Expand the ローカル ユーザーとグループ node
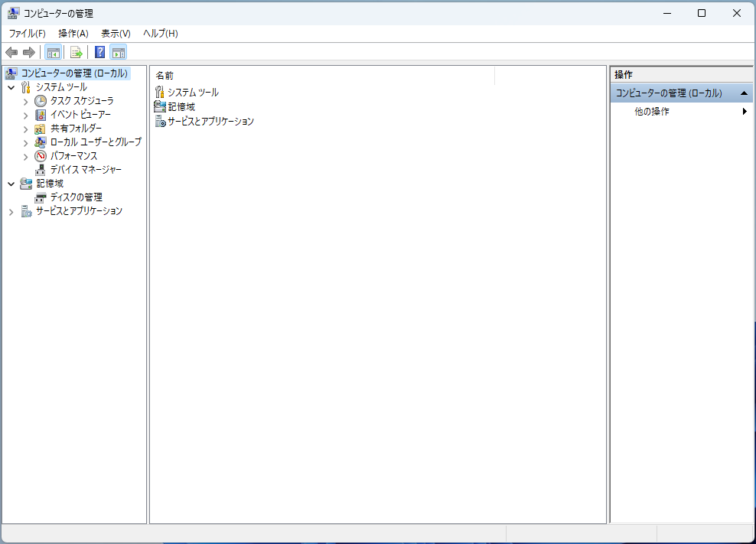The image size is (756, 544). (25, 143)
